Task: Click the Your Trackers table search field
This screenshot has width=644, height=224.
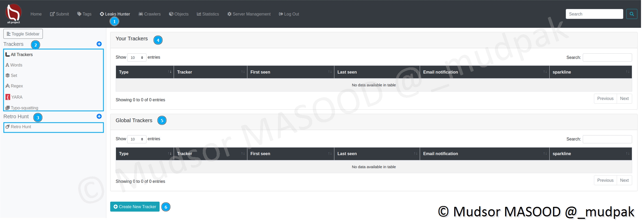Action: click(x=607, y=57)
